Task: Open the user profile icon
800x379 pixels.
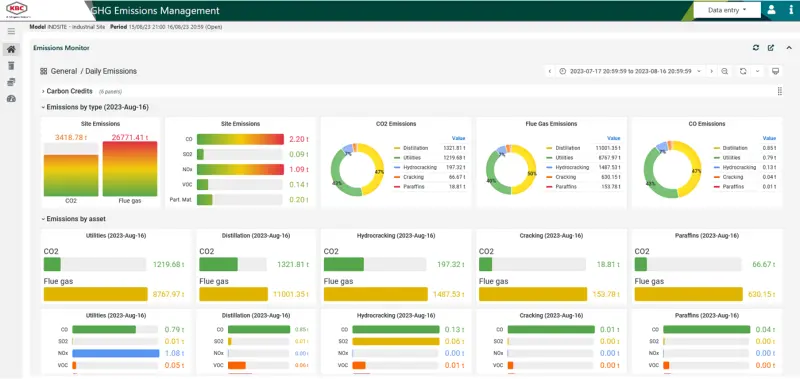Action: tap(771, 10)
